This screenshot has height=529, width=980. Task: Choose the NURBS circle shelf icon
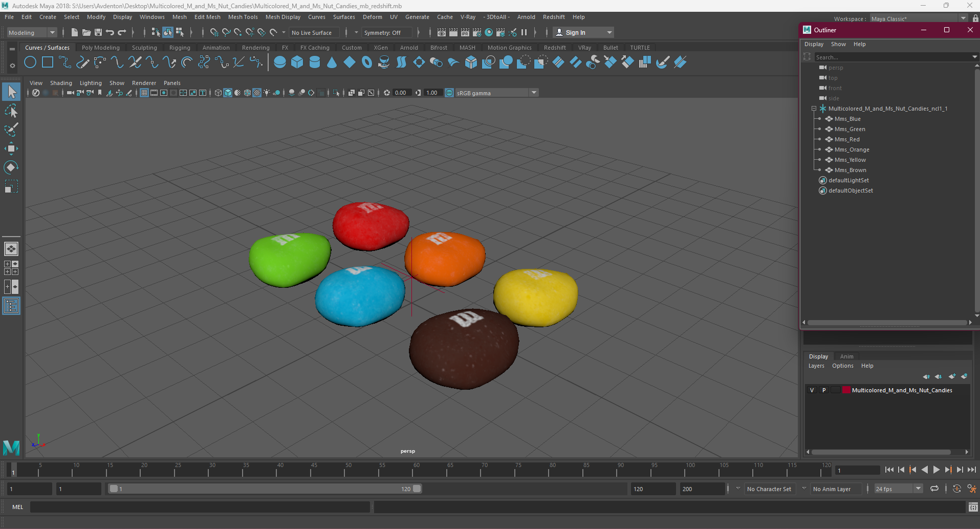coord(30,62)
